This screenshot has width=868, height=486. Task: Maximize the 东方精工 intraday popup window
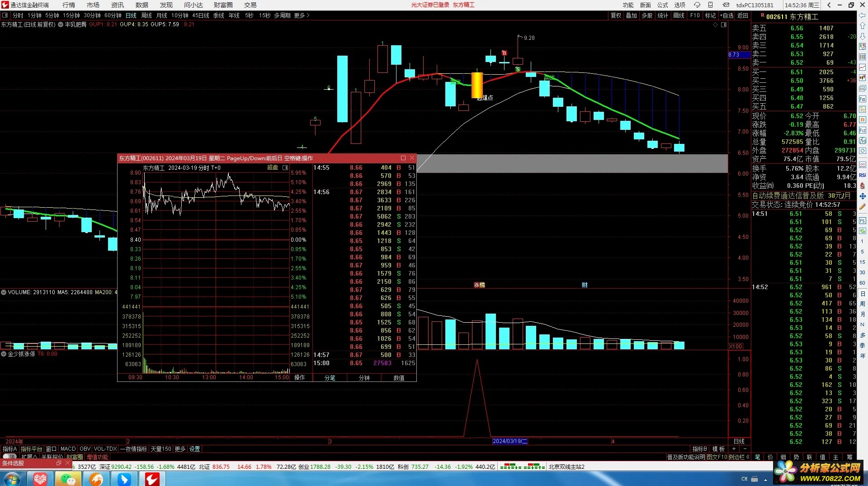(x=403, y=158)
